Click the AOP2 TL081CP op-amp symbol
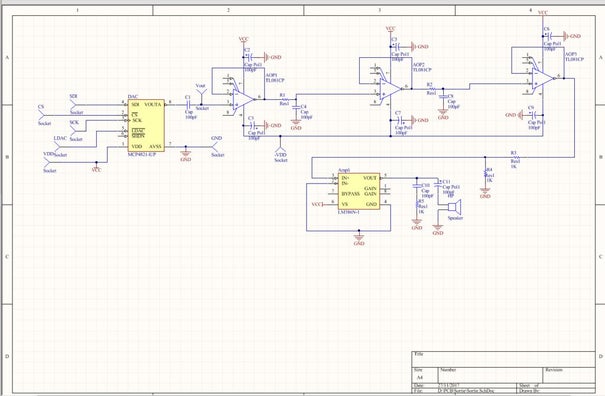The image size is (605, 396). click(390, 89)
